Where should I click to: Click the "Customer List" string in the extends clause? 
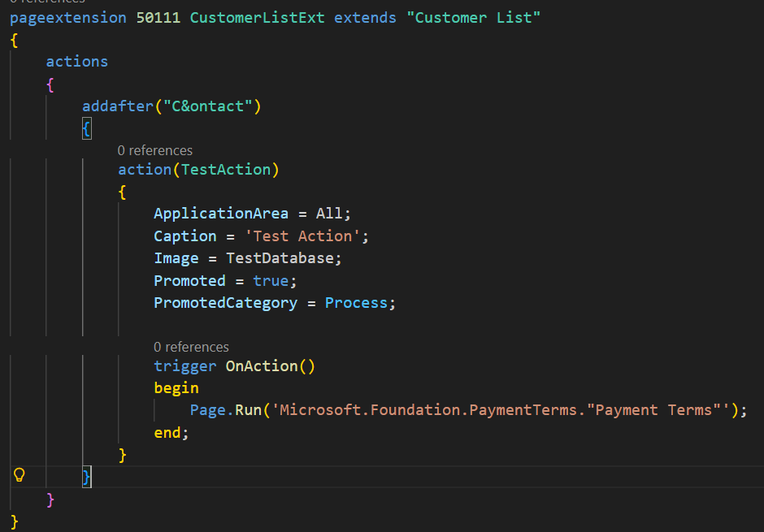[473, 17]
